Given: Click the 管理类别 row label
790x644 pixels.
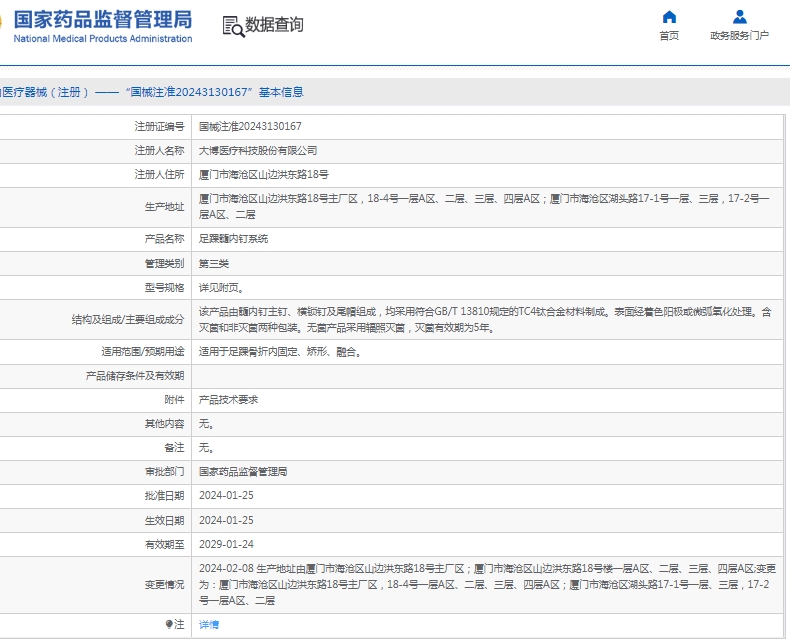Looking at the screenshot, I should click(164, 264).
